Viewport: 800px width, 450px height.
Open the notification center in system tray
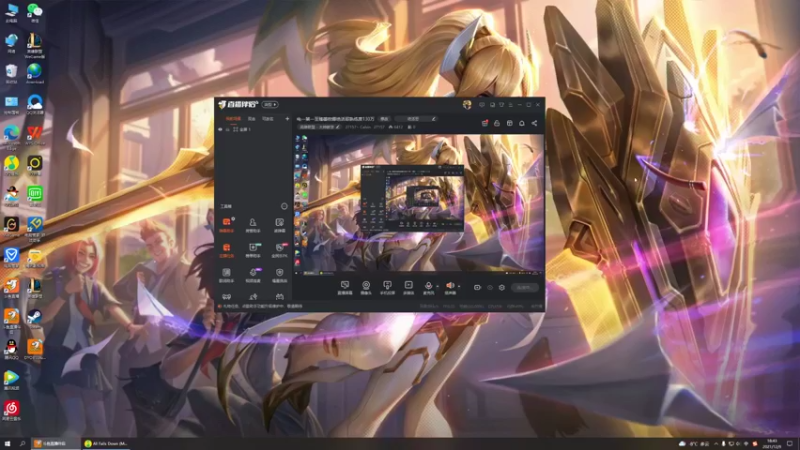coord(790,444)
